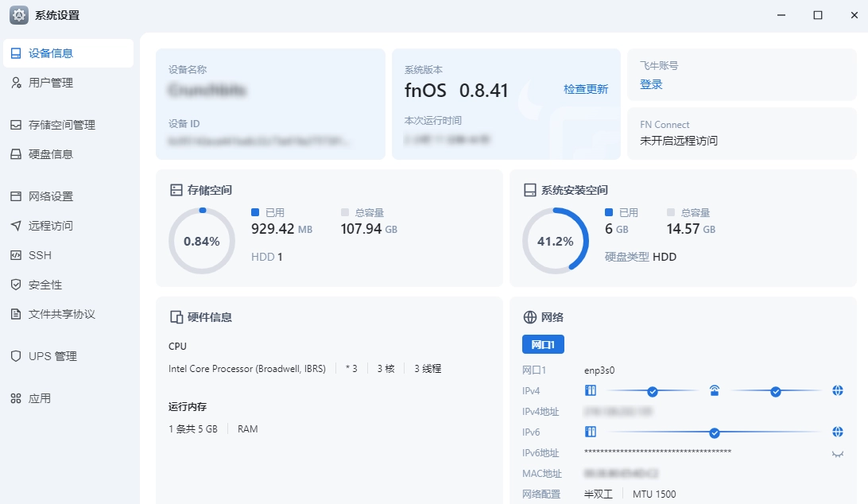This screenshot has width=868, height=504.
Task: Click 登录 to sign in to 飞牛账号
Action: [651, 84]
